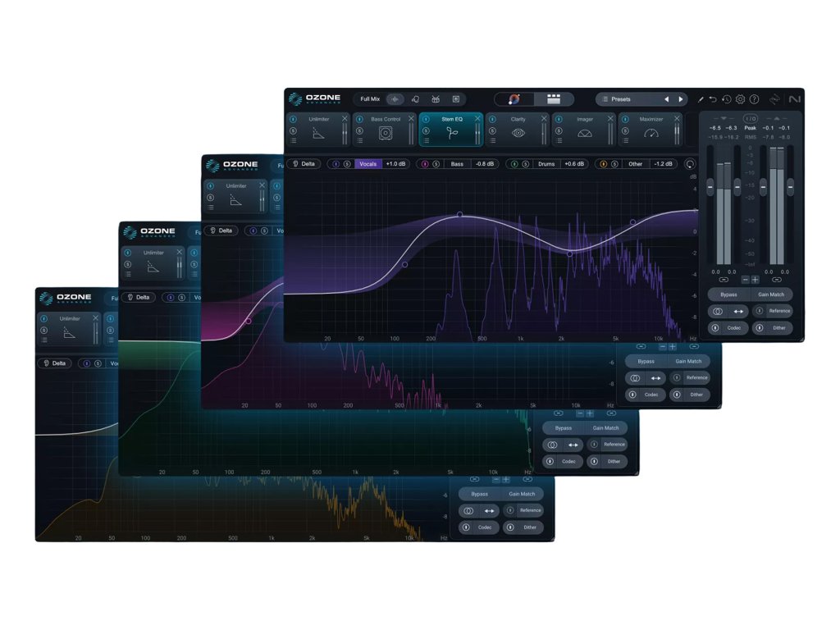The width and height of the screenshot is (840, 630).
Task: Click the Delta button in the front window
Action: coord(304,164)
